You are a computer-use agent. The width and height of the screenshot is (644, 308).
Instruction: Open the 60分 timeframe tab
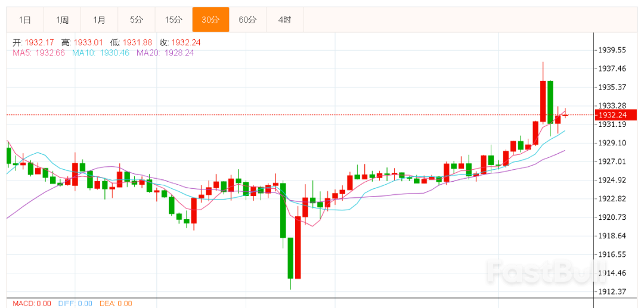pyautogui.click(x=247, y=20)
